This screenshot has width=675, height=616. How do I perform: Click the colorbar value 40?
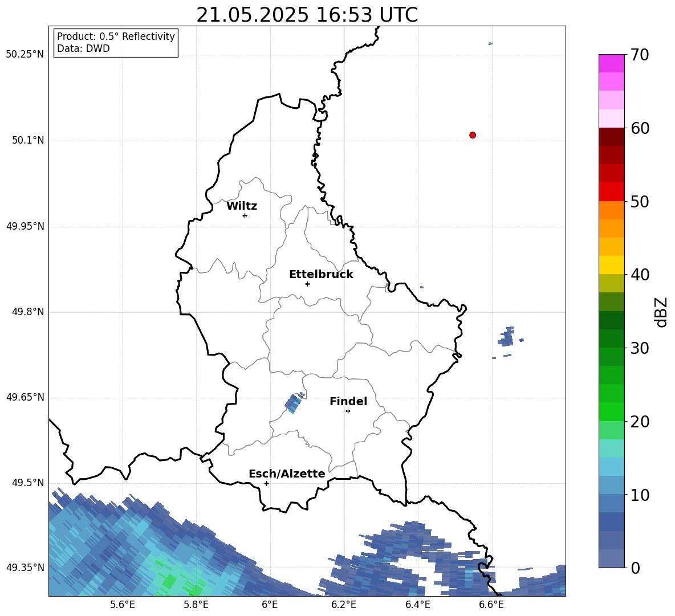pos(640,275)
